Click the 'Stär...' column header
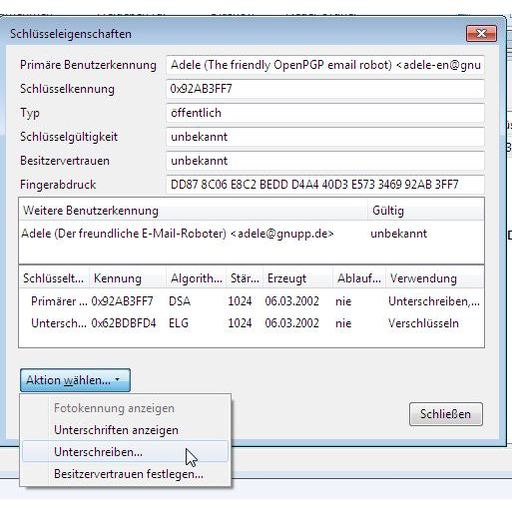512x512 pixels. coord(245,278)
